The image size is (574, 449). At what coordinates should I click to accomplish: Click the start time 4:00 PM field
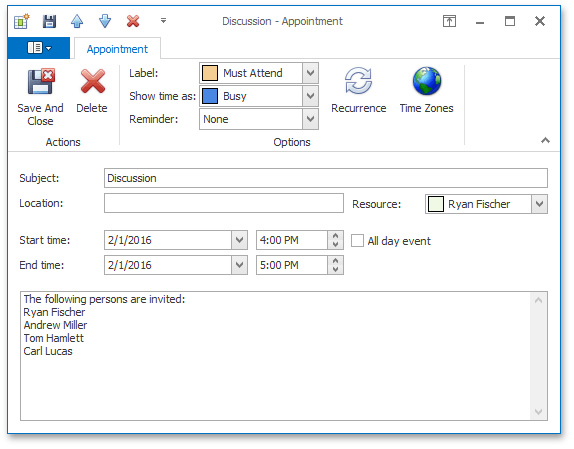coord(292,240)
